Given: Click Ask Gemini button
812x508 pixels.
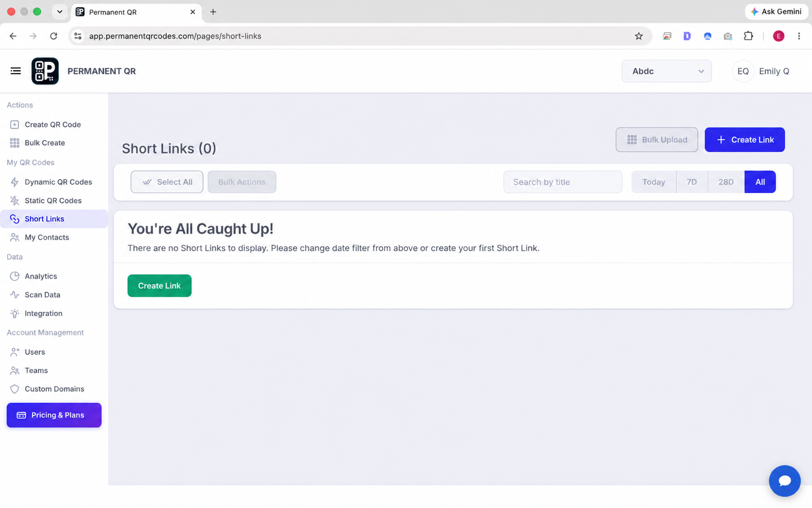Looking at the screenshot, I should tap(776, 11).
